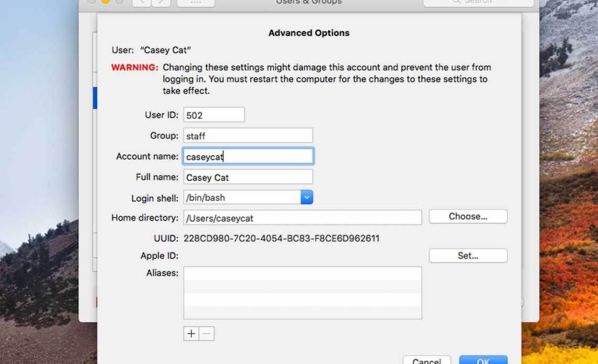
Task: Click the /bin/bash login shell combo box
Action: (x=242, y=198)
